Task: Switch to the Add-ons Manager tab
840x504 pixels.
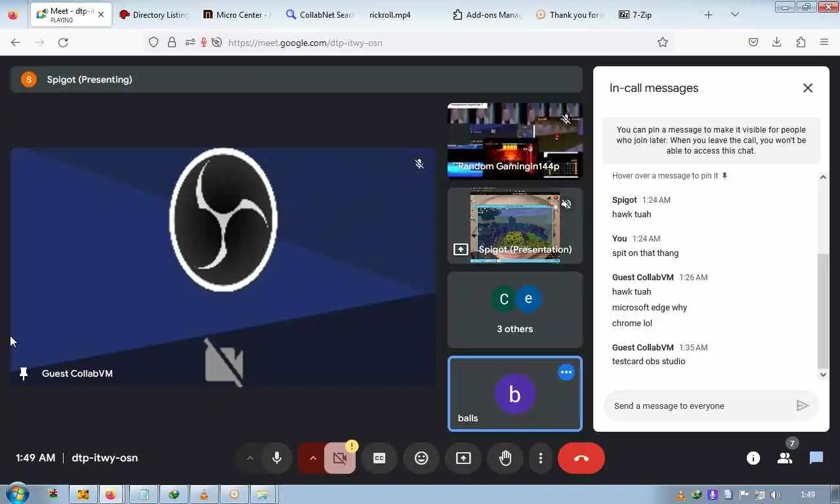Action: coord(486,14)
